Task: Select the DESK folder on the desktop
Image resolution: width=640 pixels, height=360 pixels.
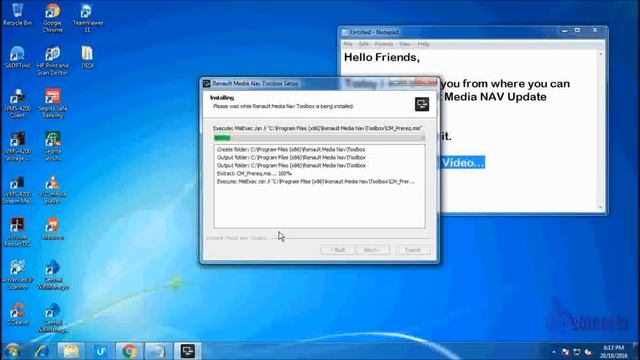Action: pyautogui.click(x=87, y=57)
